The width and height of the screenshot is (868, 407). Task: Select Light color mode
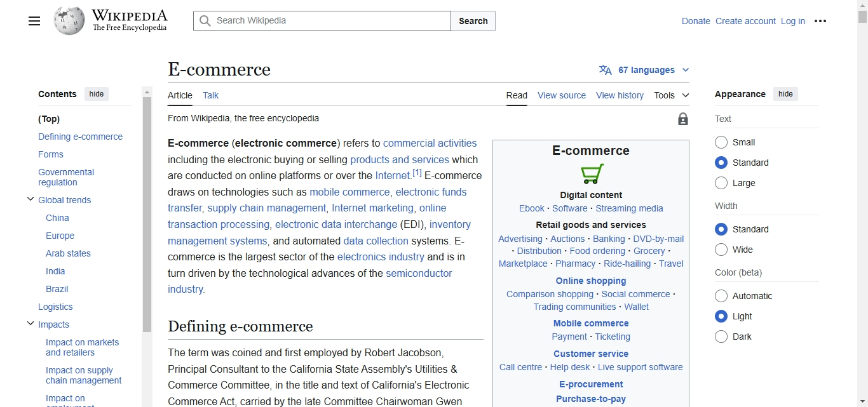(721, 316)
